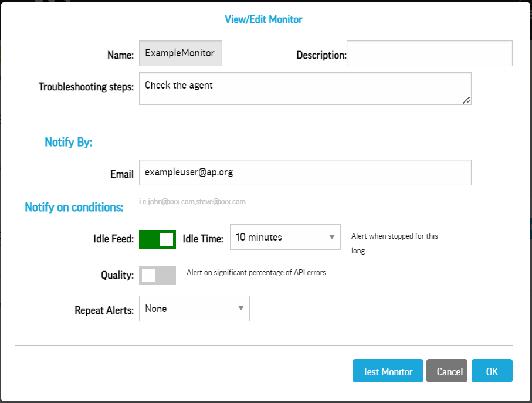This screenshot has width=532, height=403.
Task: Enable the Quality alert switch
Action: click(x=157, y=276)
